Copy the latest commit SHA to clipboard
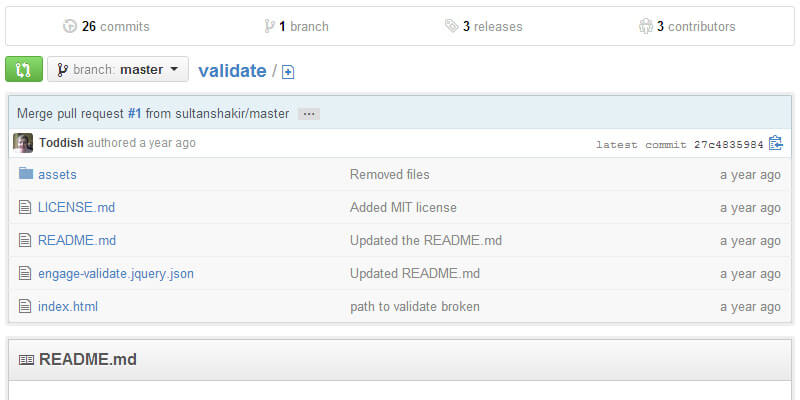The image size is (800, 400). pyautogui.click(x=775, y=144)
